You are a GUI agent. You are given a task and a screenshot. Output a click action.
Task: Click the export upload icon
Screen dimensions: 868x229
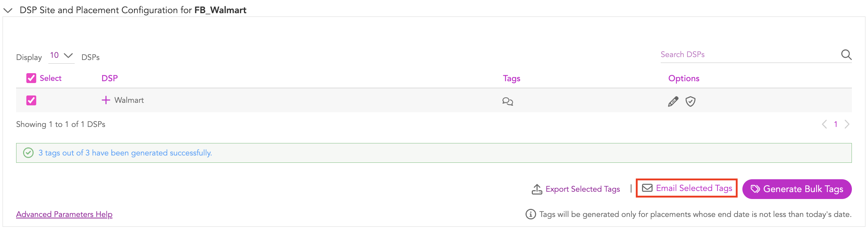tap(537, 189)
